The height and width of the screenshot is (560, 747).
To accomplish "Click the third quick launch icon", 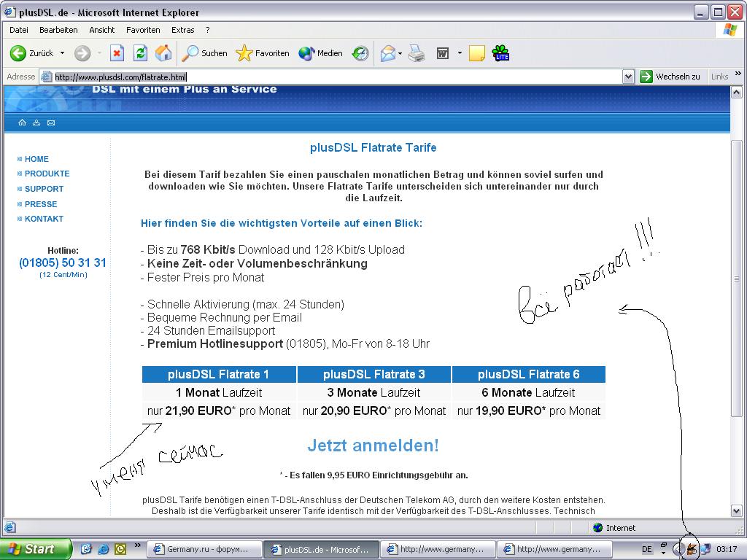I will click(x=120, y=549).
